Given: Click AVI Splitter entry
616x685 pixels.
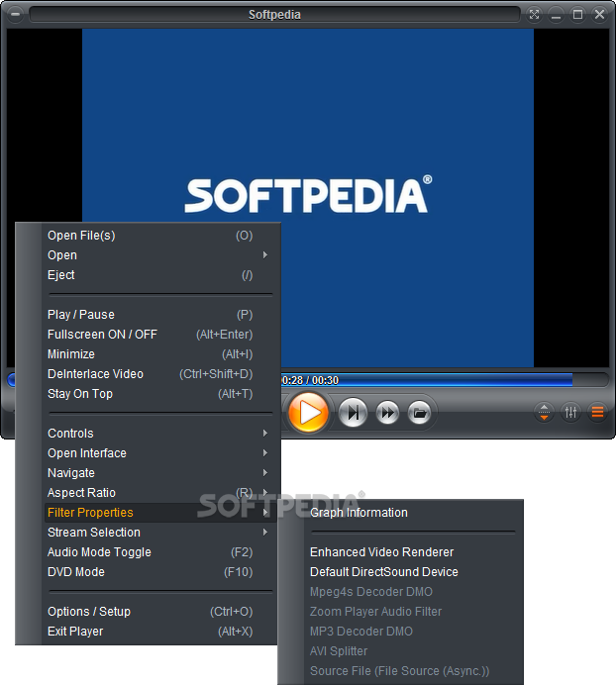Looking at the screenshot, I should click(413, 651).
